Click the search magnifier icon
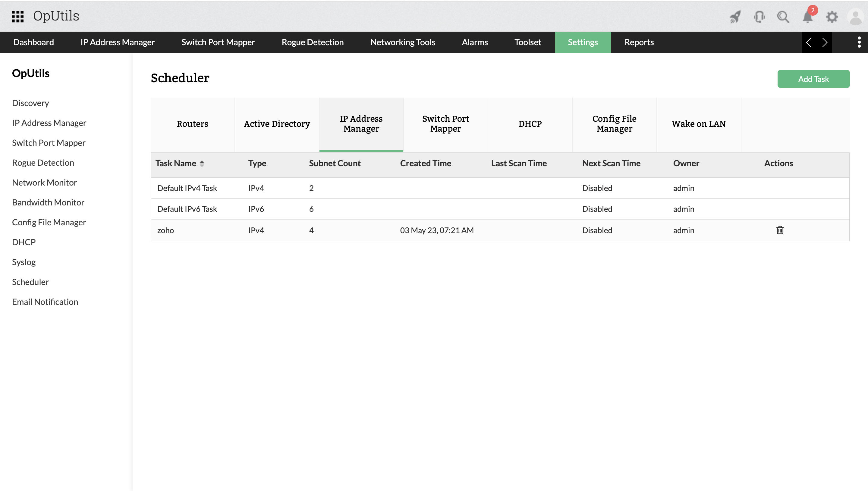 (783, 17)
